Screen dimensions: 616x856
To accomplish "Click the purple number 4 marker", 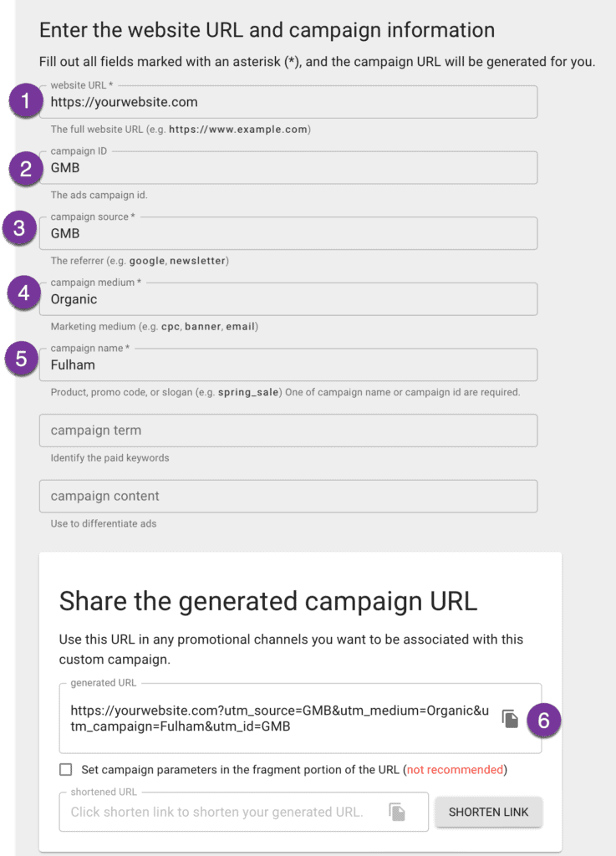I will (x=24, y=293).
